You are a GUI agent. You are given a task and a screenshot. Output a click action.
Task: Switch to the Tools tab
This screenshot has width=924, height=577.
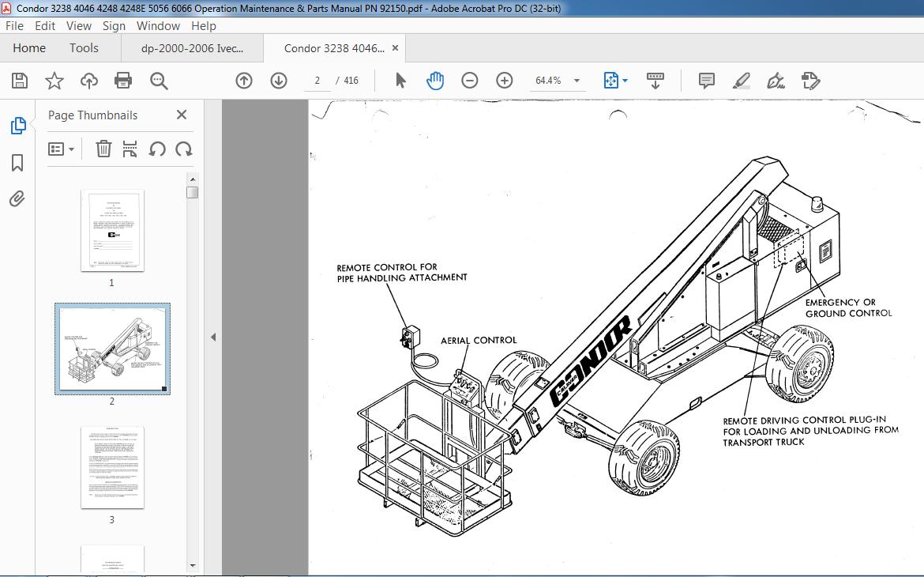[84, 47]
